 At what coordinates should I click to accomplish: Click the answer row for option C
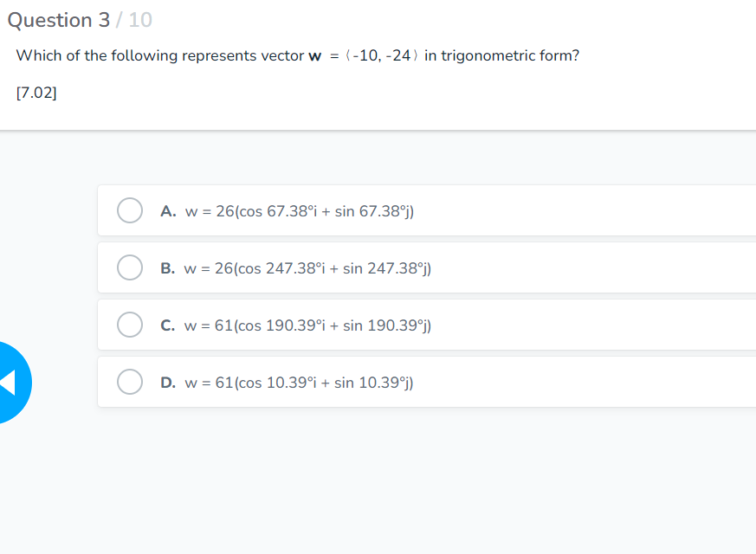click(390, 325)
